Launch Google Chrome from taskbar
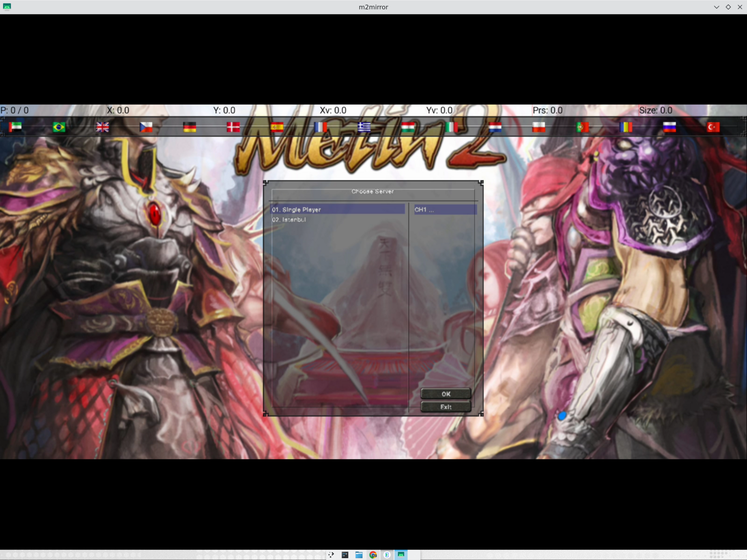The width and height of the screenshot is (747, 560). tap(373, 555)
